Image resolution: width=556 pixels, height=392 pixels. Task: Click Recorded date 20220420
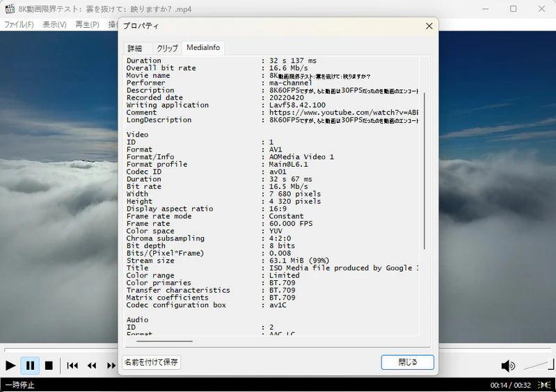(x=287, y=98)
